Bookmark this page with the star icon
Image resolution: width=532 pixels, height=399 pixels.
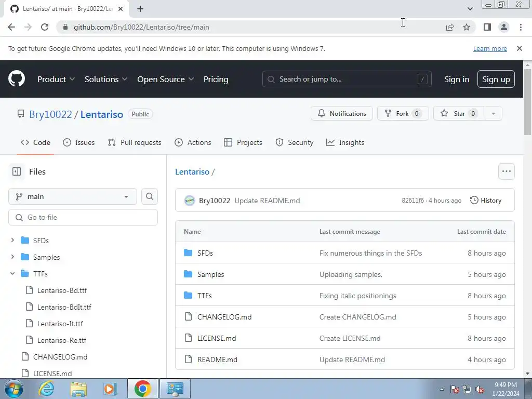pyautogui.click(x=467, y=27)
